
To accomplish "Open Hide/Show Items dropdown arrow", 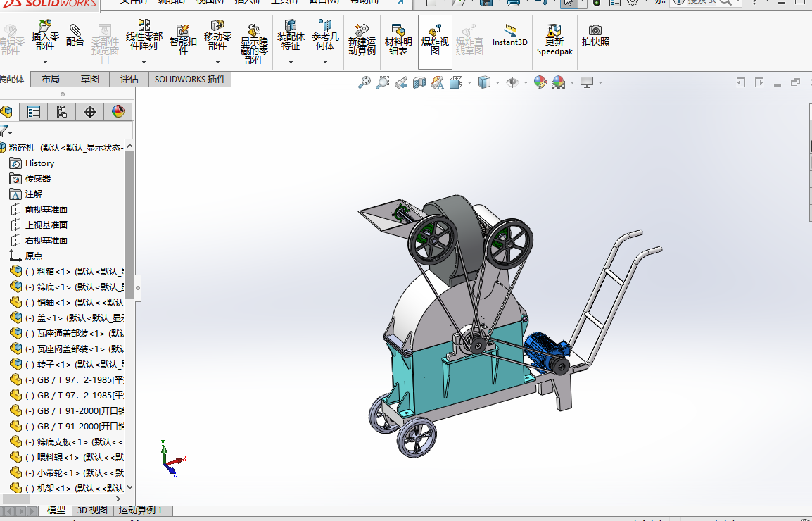I will (526, 82).
